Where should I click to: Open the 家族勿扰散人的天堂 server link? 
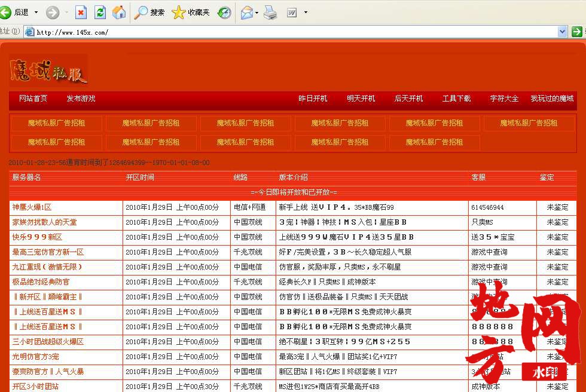pyautogui.click(x=44, y=222)
